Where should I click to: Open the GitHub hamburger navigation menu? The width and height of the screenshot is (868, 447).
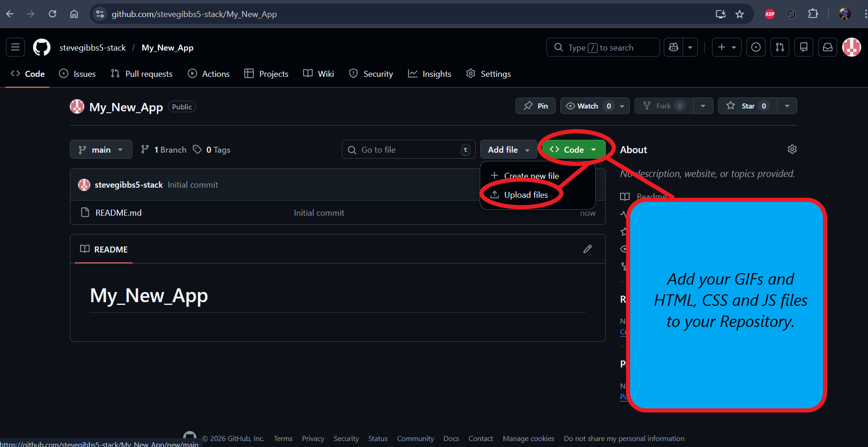(15, 47)
